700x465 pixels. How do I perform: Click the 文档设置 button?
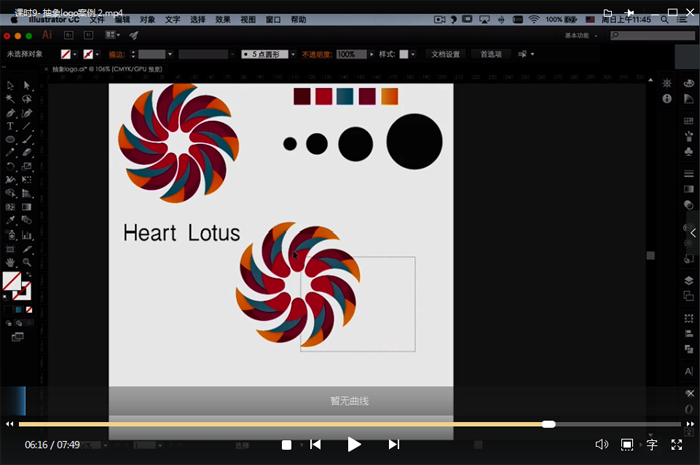pyautogui.click(x=446, y=54)
